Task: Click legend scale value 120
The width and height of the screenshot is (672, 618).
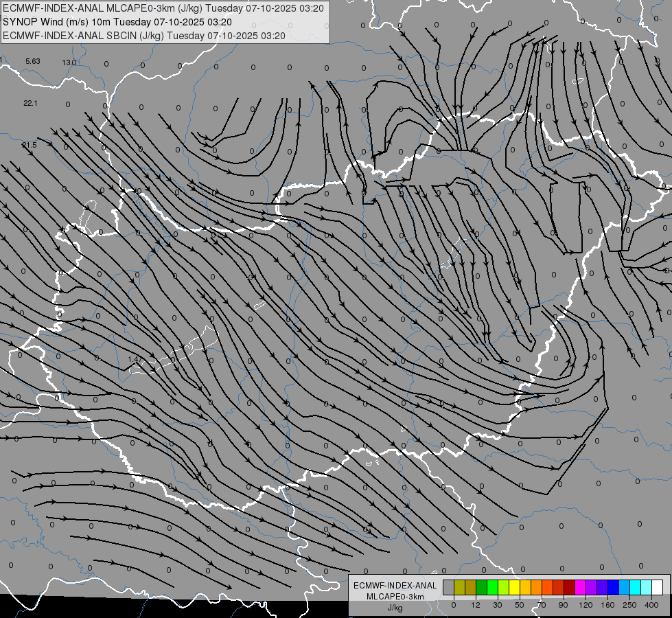Action: (x=586, y=605)
